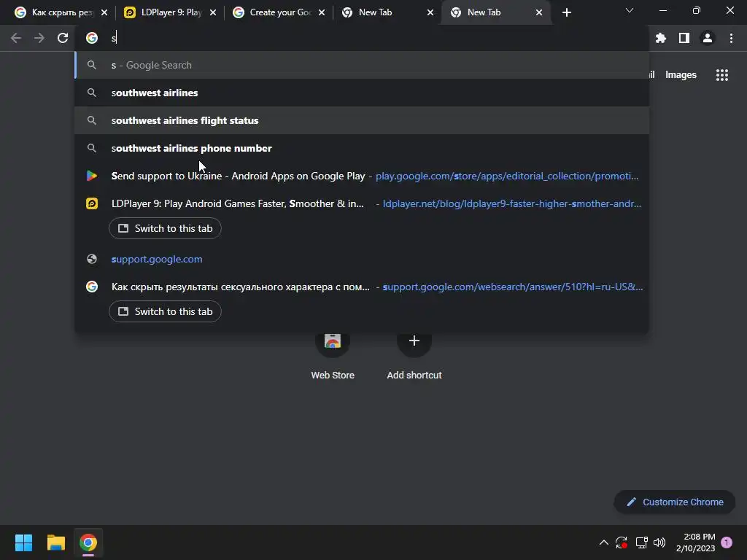Go back using the back arrow
747x560 pixels.
(16, 38)
